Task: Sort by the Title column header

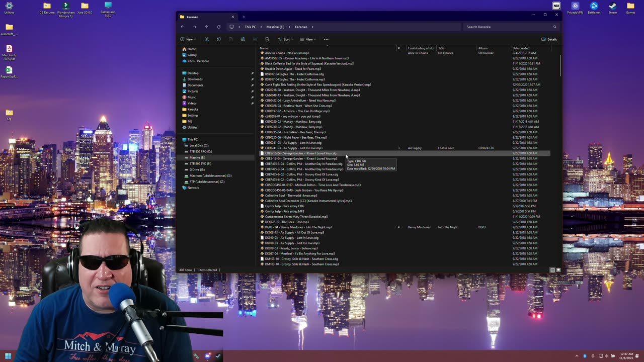Action: click(x=456, y=48)
